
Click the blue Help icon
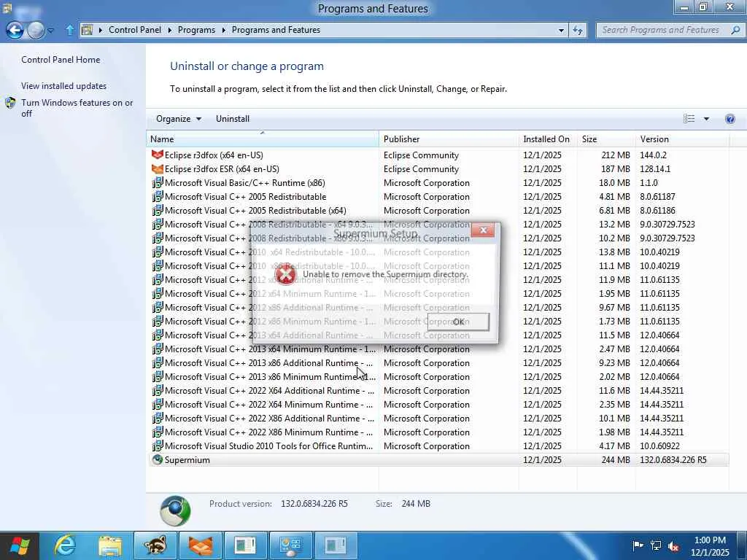[x=729, y=119]
